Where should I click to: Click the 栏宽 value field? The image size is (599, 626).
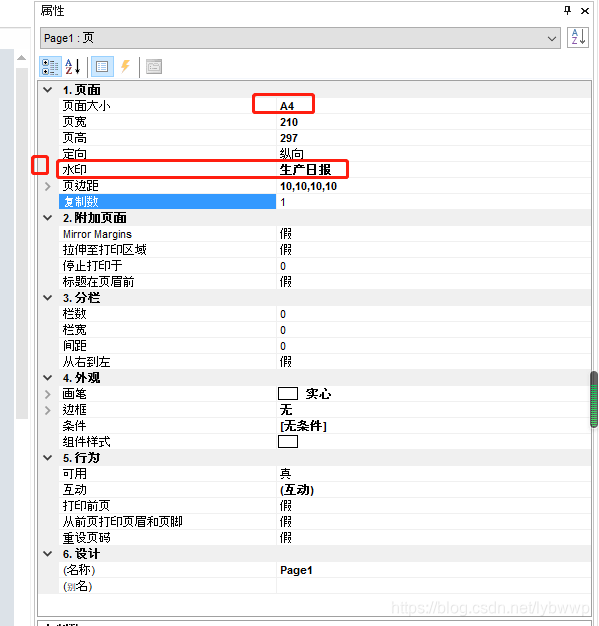click(433, 330)
